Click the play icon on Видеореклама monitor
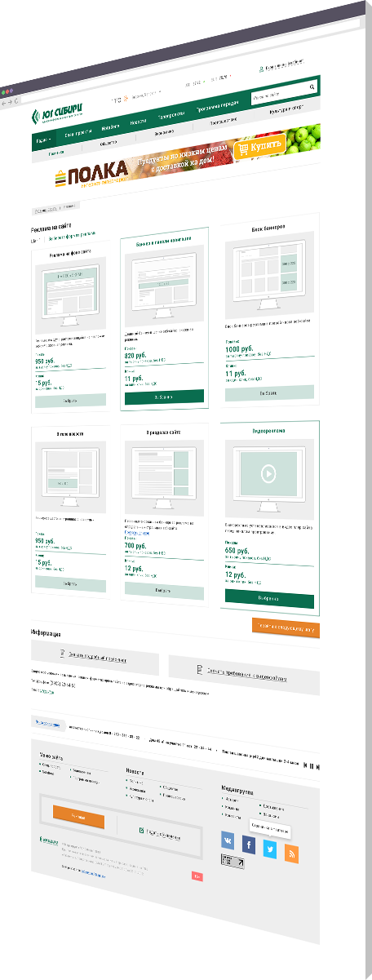Viewport: 372px width, 980px height. point(268,472)
